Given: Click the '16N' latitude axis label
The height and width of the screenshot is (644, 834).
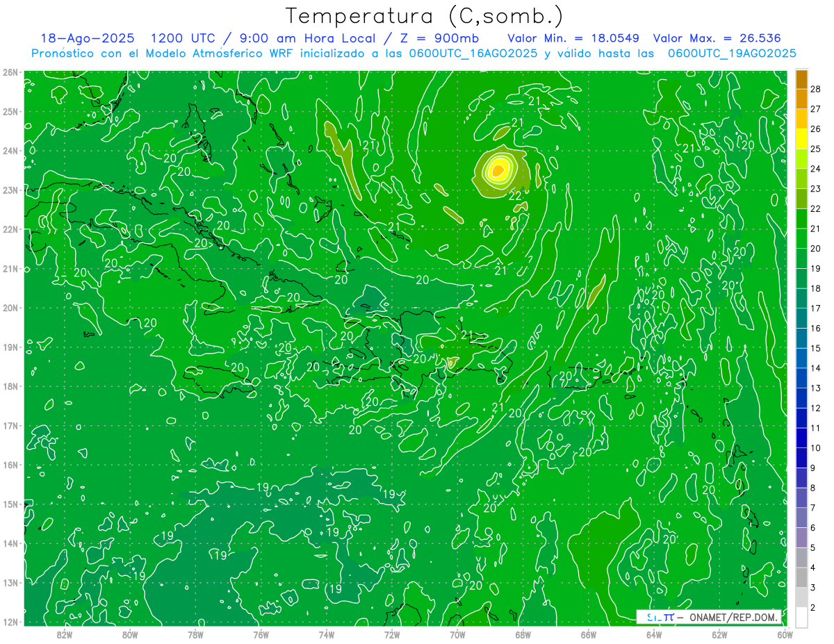Looking at the screenshot, I should pos(10,465).
